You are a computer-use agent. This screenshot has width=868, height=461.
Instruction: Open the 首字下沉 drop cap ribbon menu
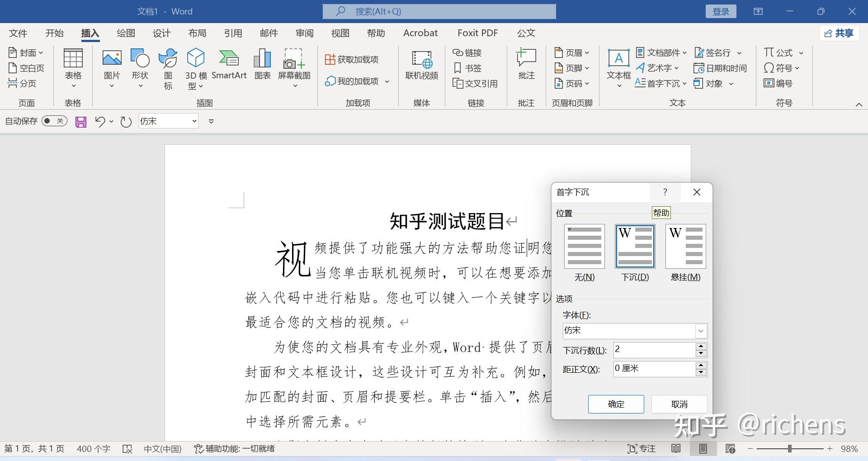tap(661, 84)
